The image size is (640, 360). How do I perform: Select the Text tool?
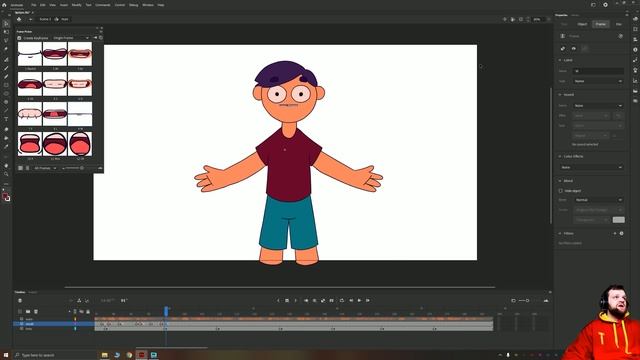(6, 119)
